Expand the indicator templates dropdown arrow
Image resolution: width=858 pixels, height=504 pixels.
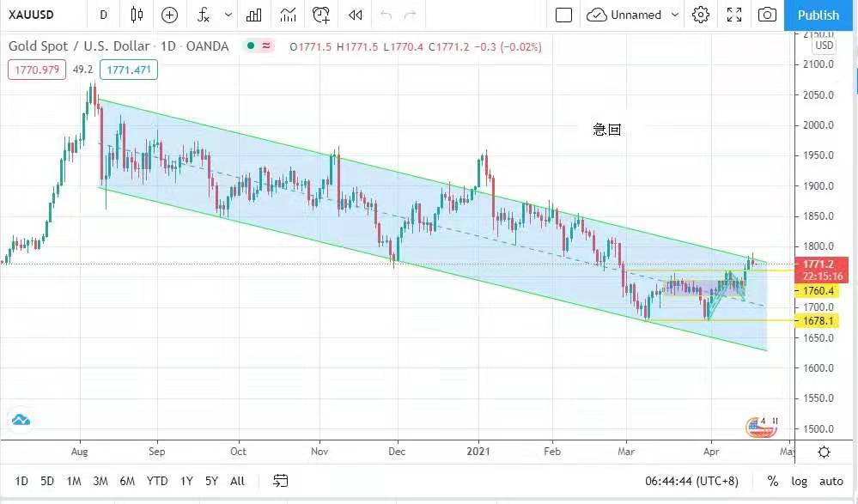228,15
